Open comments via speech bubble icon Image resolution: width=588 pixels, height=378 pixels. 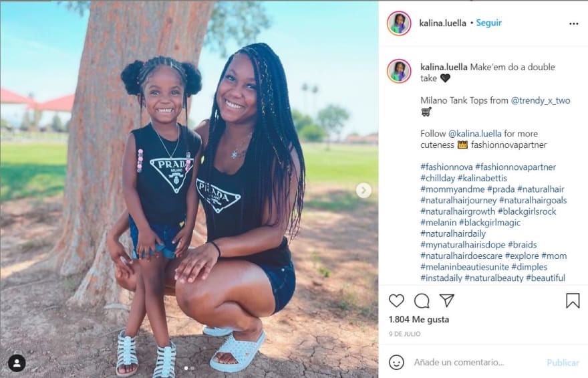coord(422,300)
